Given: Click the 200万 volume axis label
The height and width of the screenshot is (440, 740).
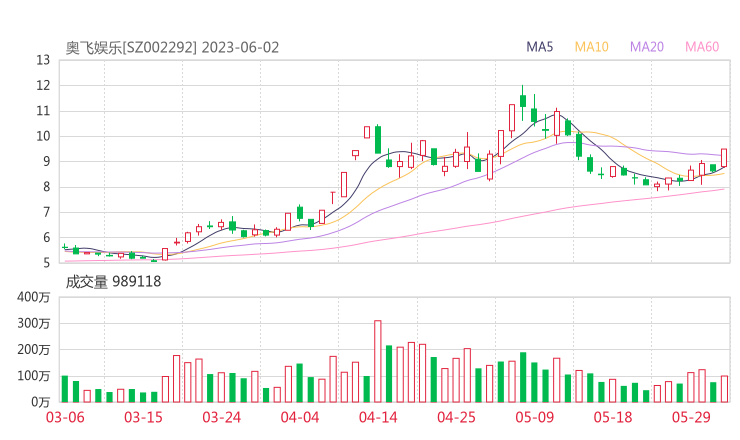Looking at the screenshot, I should tap(34, 350).
